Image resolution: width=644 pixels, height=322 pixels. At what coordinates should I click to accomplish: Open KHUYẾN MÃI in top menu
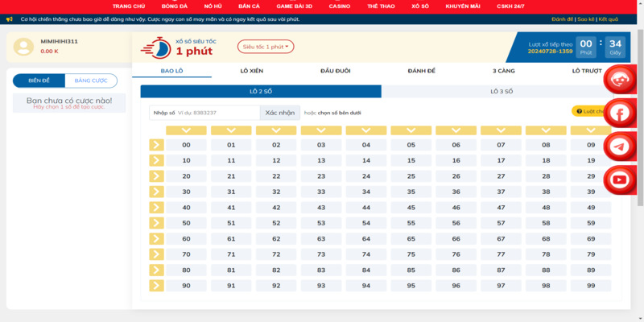pos(462,6)
